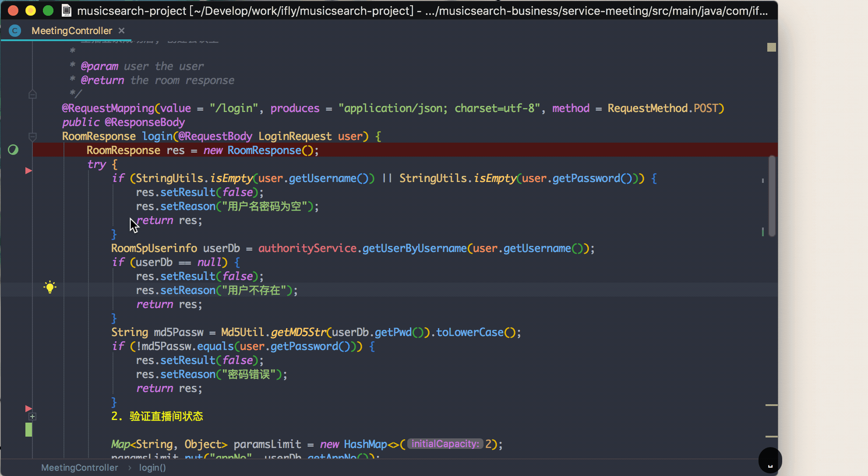Click the Java class icon on MeetingController tab
868x476 pixels.
(15, 31)
